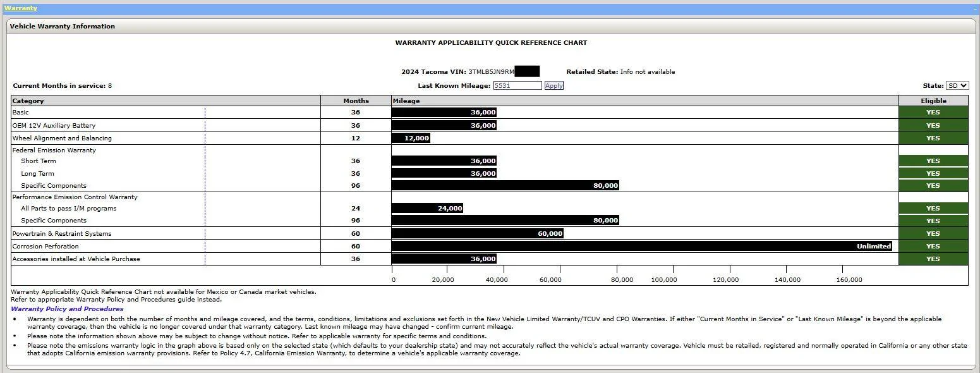Click the Corrosion Perforation Unlimited bar
This screenshot has height=373, width=980.
[x=641, y=246]
